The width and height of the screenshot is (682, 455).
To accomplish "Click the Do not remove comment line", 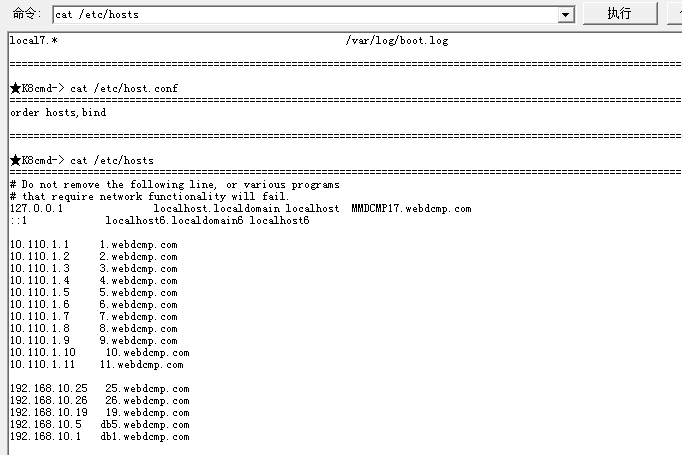I will click(x=175, y=184).
